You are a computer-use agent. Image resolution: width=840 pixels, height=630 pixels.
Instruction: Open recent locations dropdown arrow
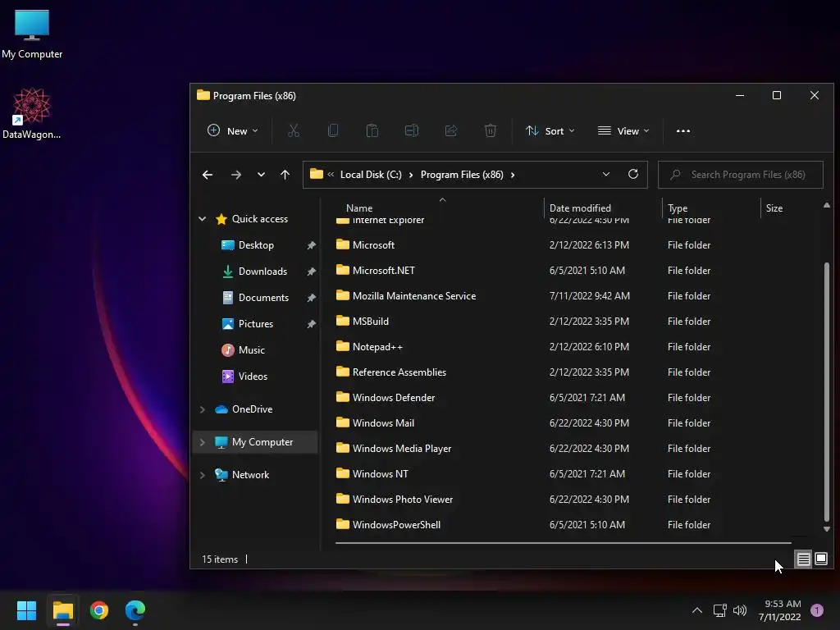(x=261, y=175)
